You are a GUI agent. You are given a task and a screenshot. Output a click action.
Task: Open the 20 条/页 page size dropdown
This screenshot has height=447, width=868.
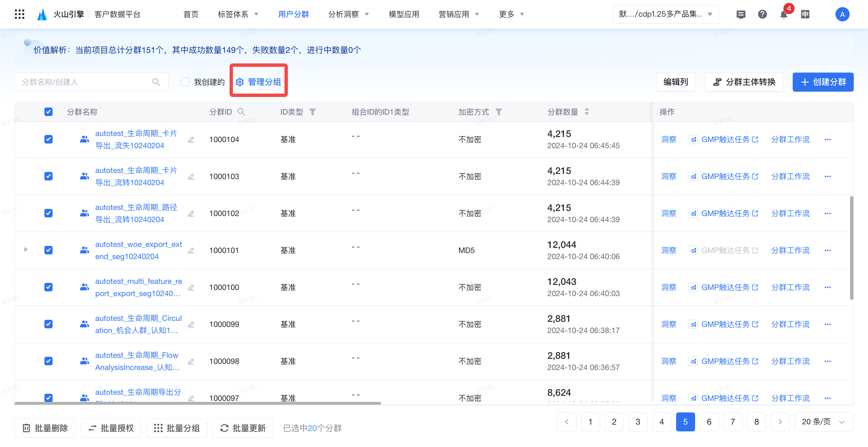tap(823, 422)
